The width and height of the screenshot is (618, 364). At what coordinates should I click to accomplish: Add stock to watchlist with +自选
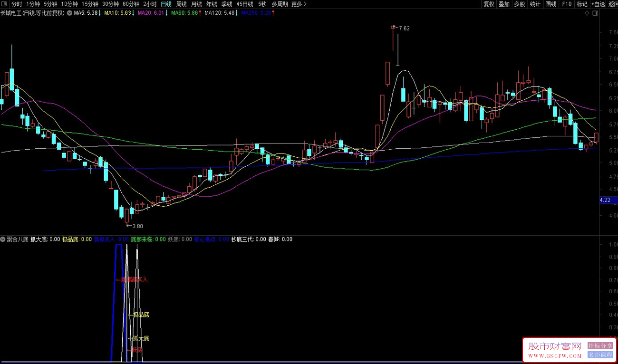(x=598, y=4)
